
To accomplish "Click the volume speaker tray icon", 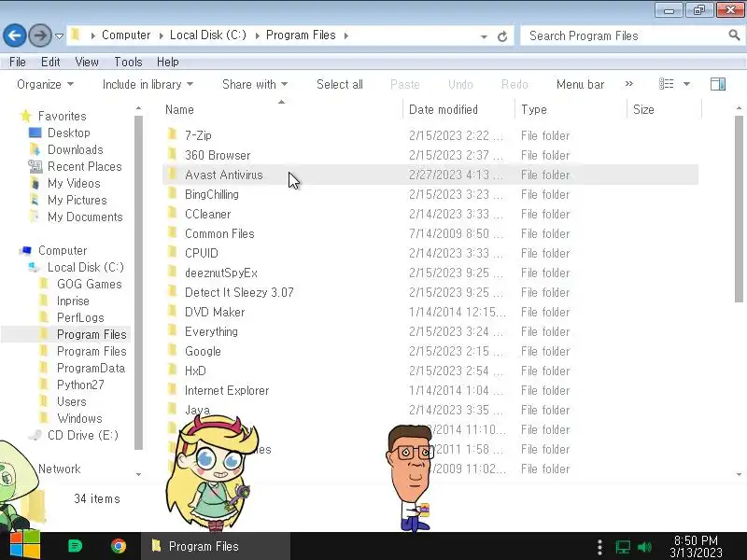I will pyautogui.click(x=644, y=547).
